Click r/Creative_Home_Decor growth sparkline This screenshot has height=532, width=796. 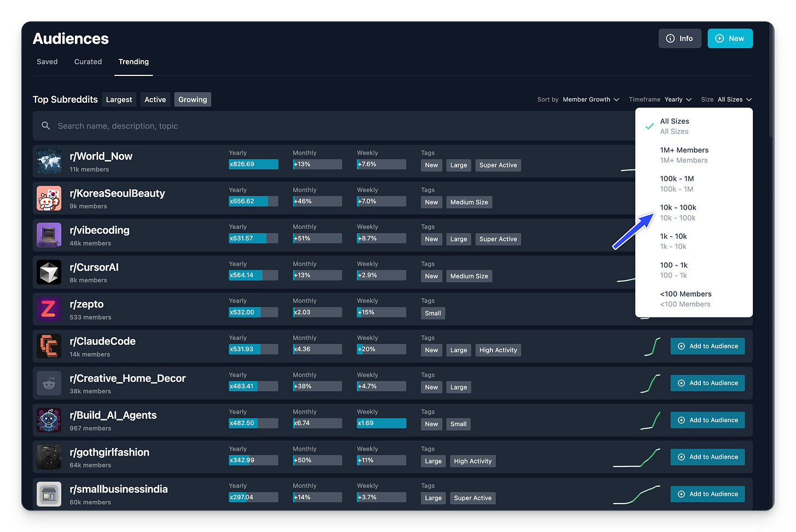tap(651, 383)
